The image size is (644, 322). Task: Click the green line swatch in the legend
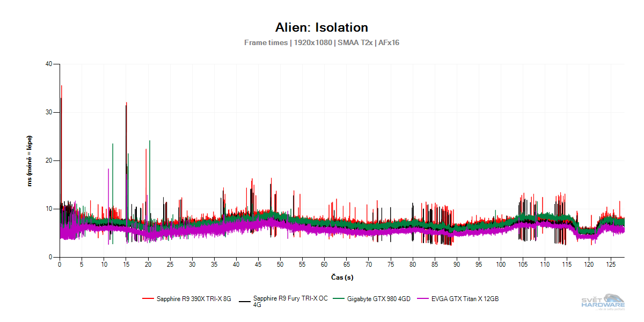tap(339, 299)
